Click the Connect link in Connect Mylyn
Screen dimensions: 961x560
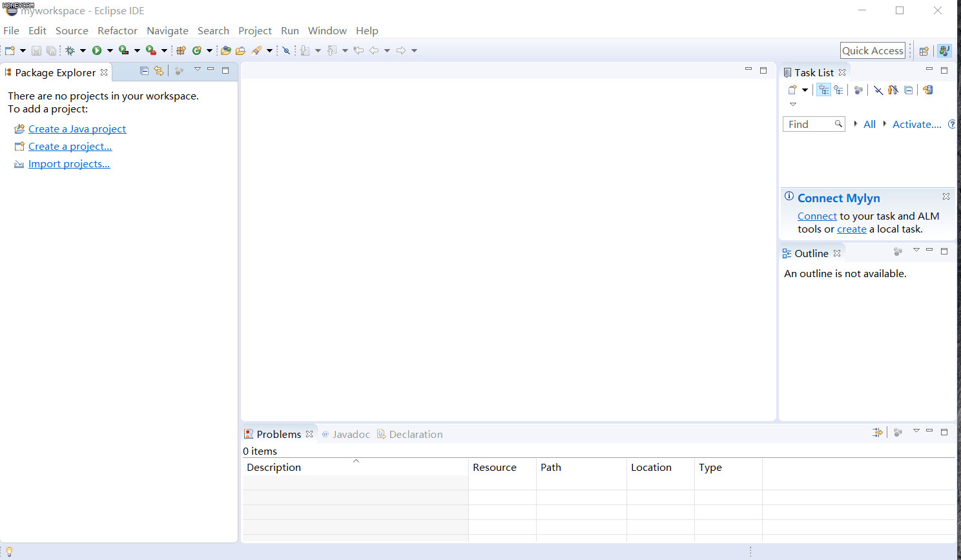click(817, 216)
